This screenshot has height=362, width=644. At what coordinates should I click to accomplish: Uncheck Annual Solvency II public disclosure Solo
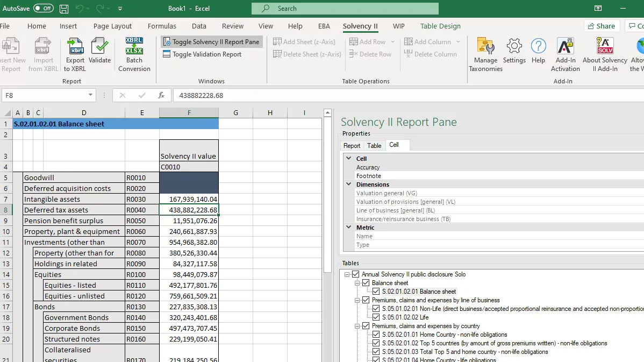coord(356,274)
